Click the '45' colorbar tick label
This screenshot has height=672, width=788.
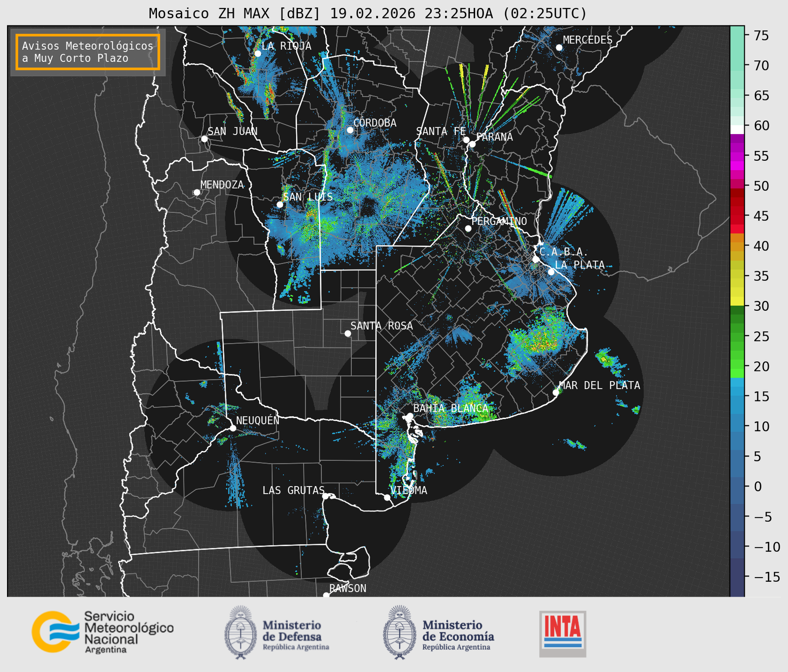pos(761,216)
